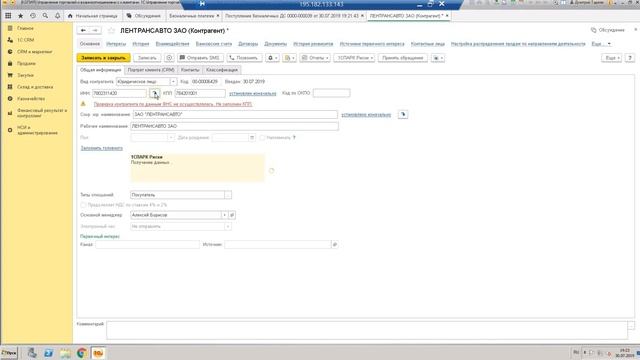Add ЛЕНТРАНСАВТО to favorites via star
This screenshot has width=640, height=360.
(111, 31)
